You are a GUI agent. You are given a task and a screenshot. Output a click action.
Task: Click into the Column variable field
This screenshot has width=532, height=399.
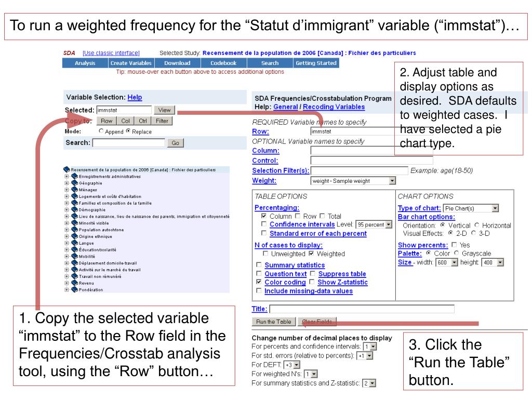pyautogui.click(x=371, y=150)
